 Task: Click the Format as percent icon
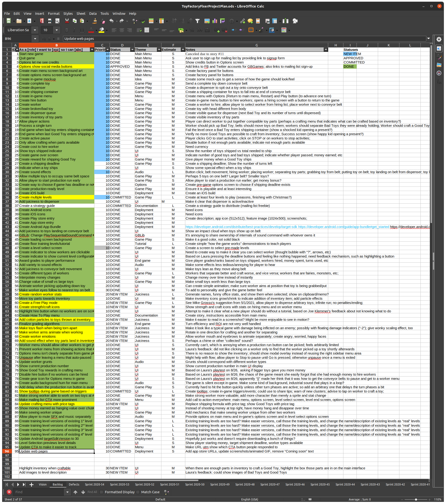coord(192,30)
